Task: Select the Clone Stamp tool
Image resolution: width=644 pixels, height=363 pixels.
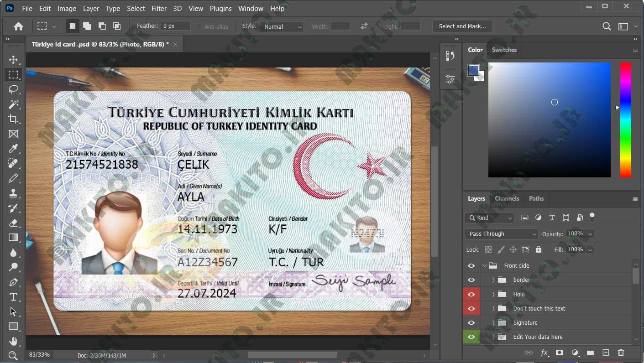Action: (13, 193)
